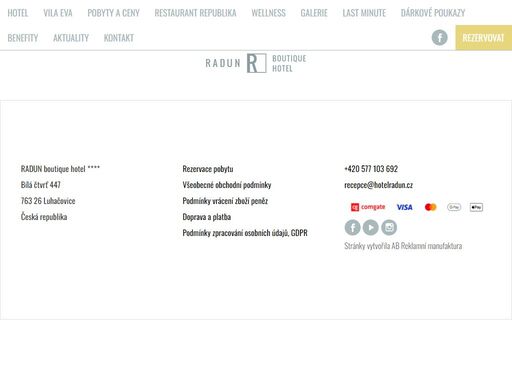Open the Facebook icon in the header
The image size is (512, 384).
(x=439, y=38)
